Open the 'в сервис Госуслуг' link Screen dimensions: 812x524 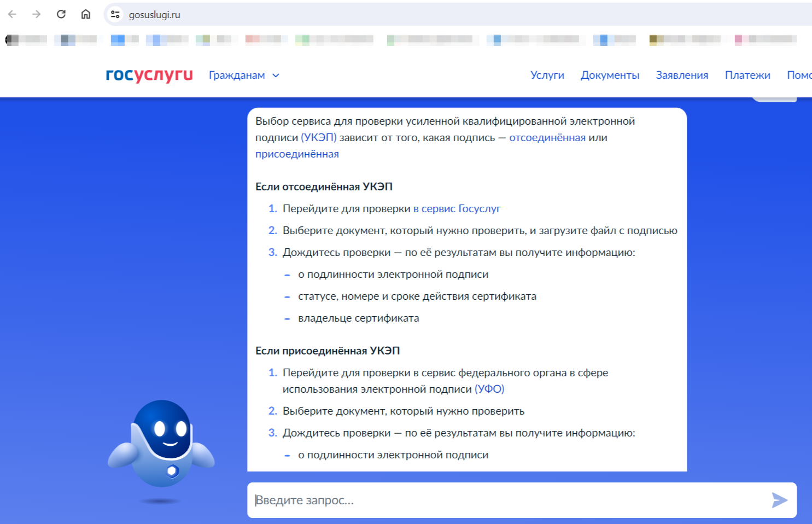tap(457, 209)
